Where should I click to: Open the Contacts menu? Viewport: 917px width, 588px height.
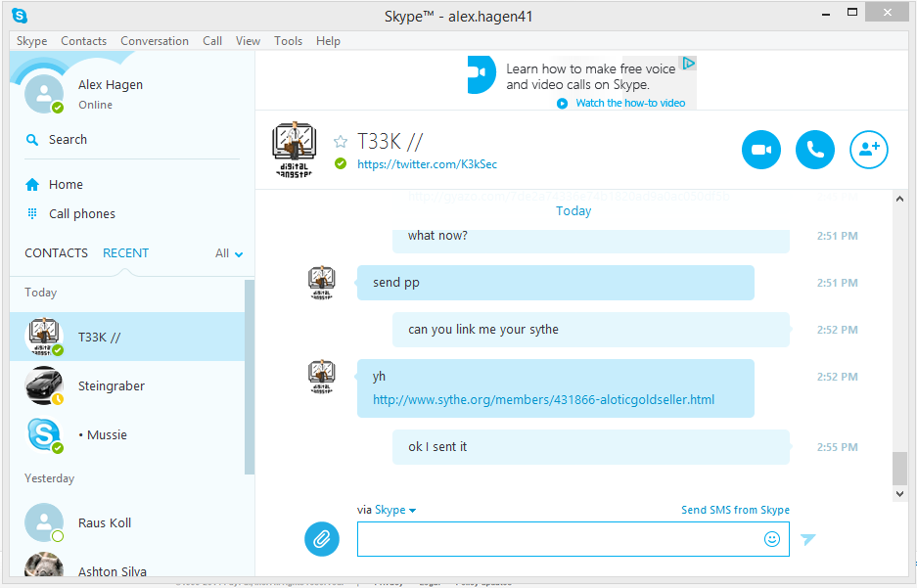[83, 41]
